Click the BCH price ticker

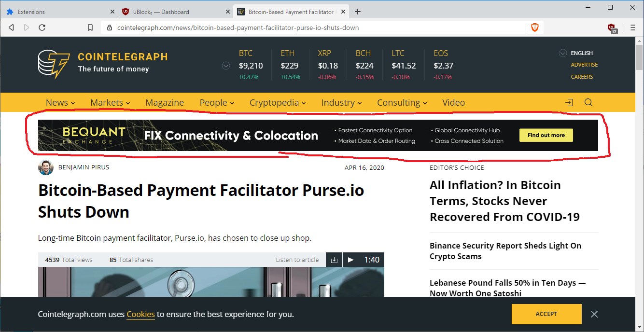(364, 65)
